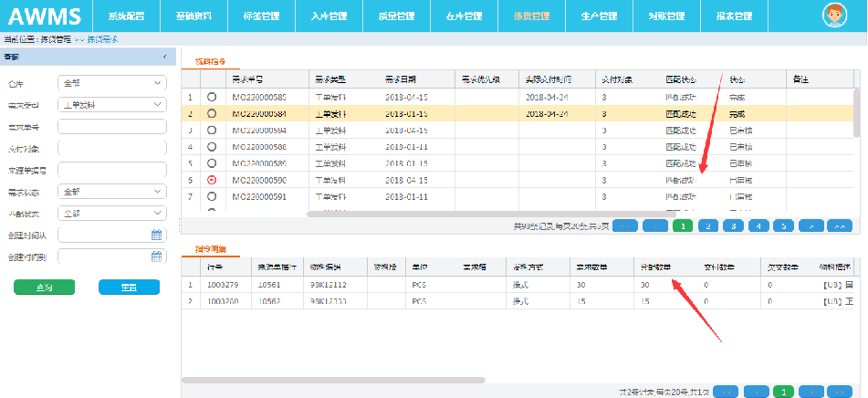This screenshot has height=398, width=868.
Task: Go to first page of upper table
Action: pos(625,225)
